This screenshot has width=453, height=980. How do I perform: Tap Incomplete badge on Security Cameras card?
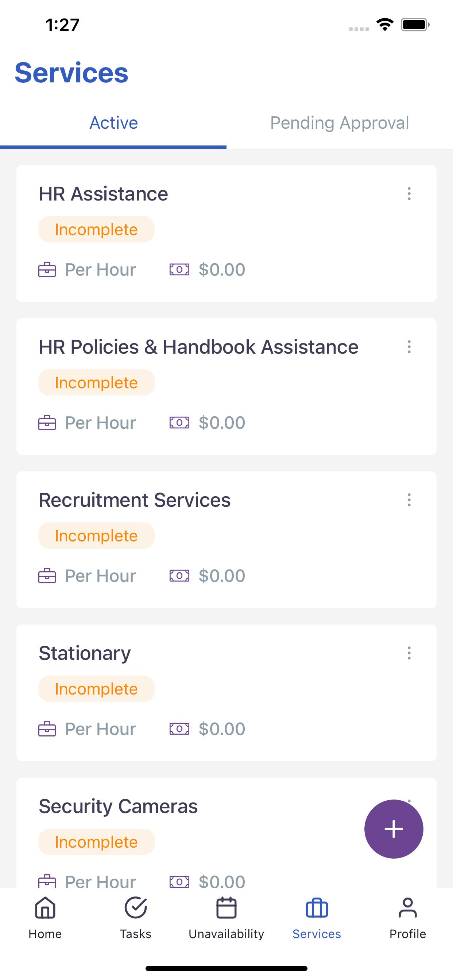(x=96, y=842)
